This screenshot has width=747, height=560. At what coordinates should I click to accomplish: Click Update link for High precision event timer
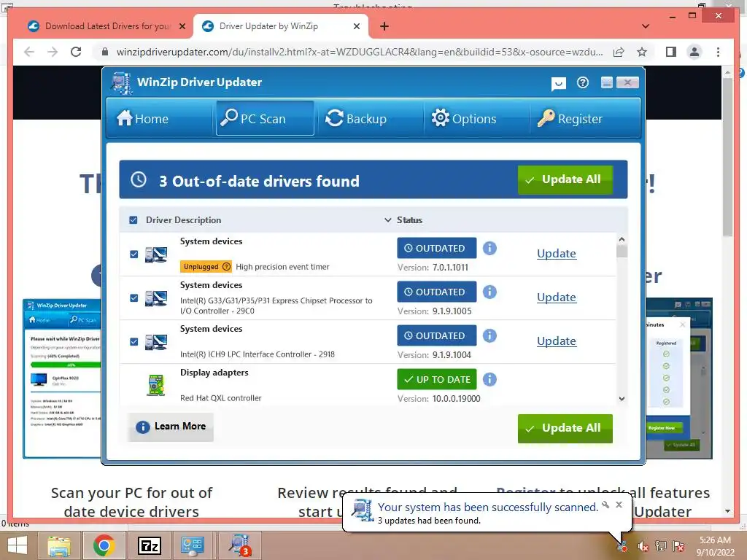[557, 253]
